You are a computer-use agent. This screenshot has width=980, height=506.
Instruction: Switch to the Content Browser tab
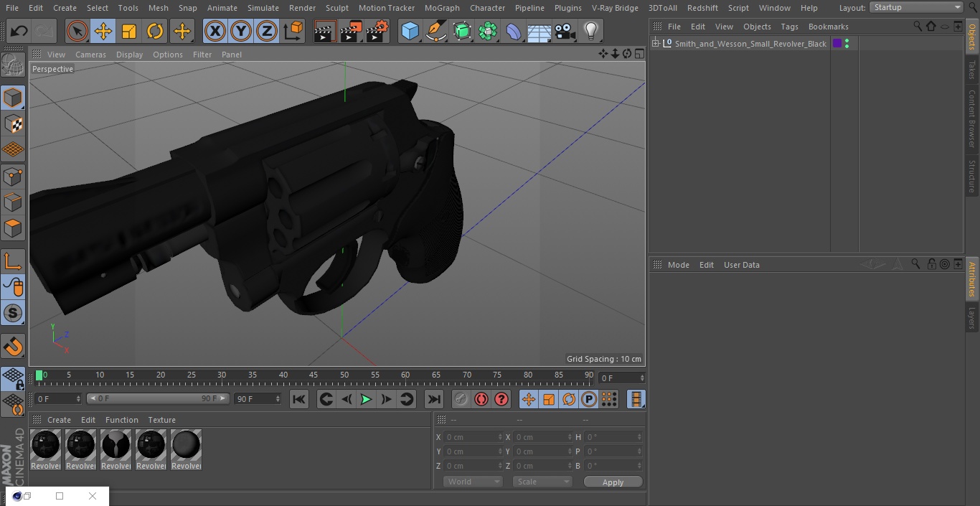tap(972, 118)
